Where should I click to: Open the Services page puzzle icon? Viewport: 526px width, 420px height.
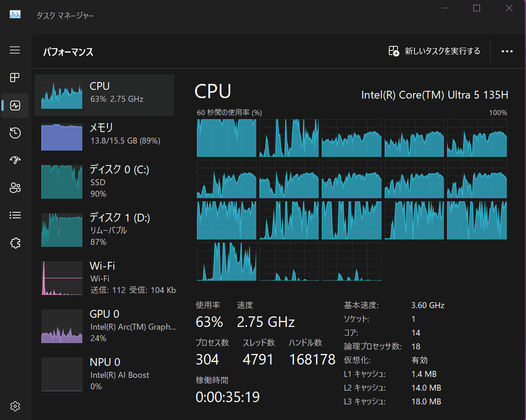tap(15, 243)
